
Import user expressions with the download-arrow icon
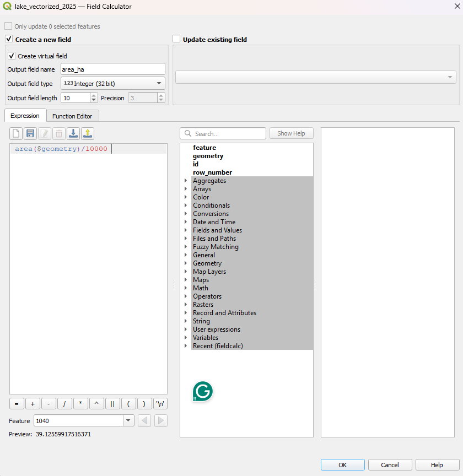click(73, 133)
